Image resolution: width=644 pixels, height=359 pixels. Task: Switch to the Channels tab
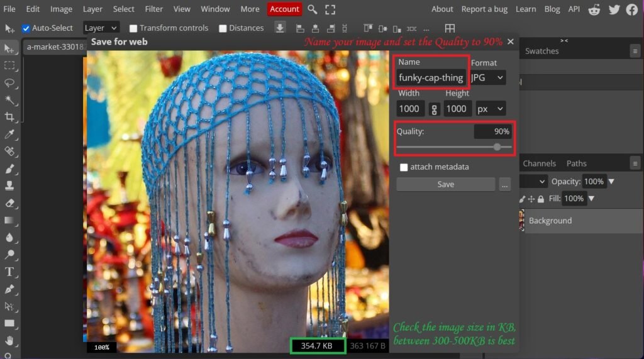(539, 163)
